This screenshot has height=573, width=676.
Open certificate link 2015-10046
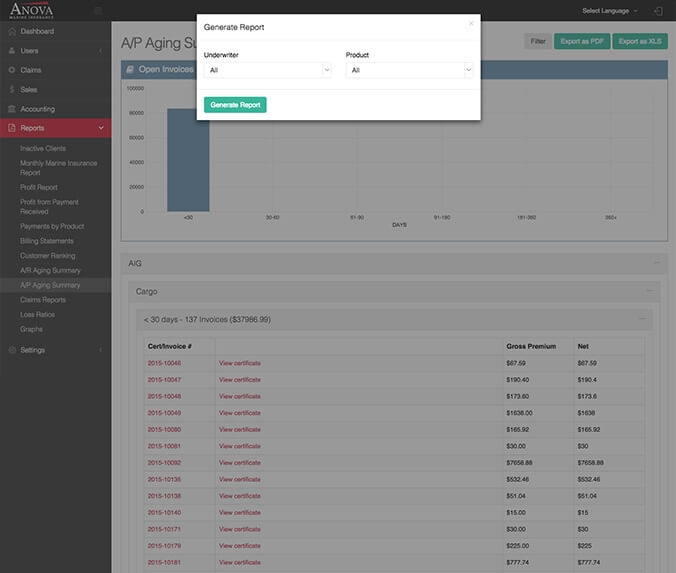(x=164, y=363)
